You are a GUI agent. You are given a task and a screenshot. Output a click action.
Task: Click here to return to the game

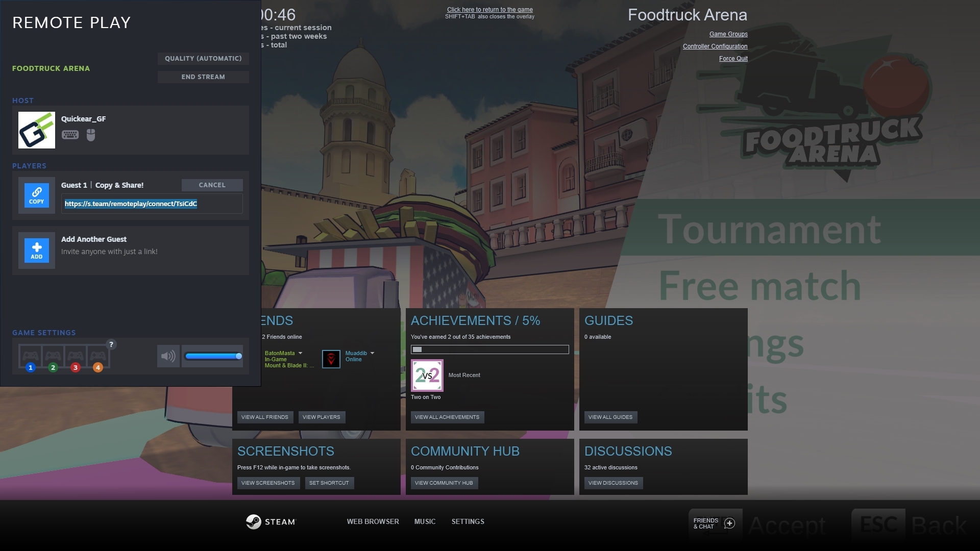pyautogui.click(x=490, y=10)
